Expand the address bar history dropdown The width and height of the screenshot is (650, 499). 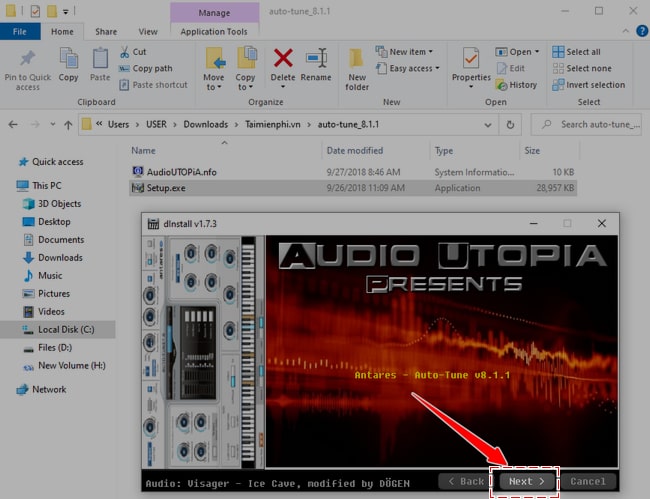pos(488,125)
